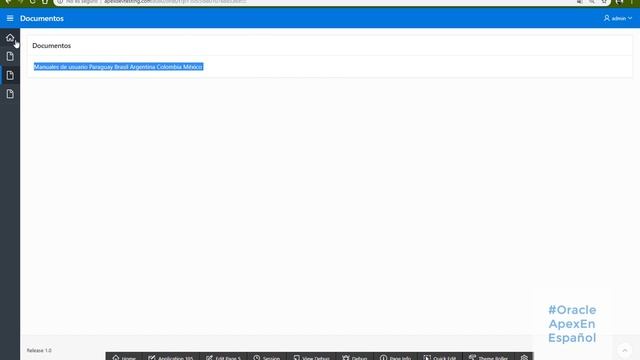Open the highlighted active document page icon

10,75
